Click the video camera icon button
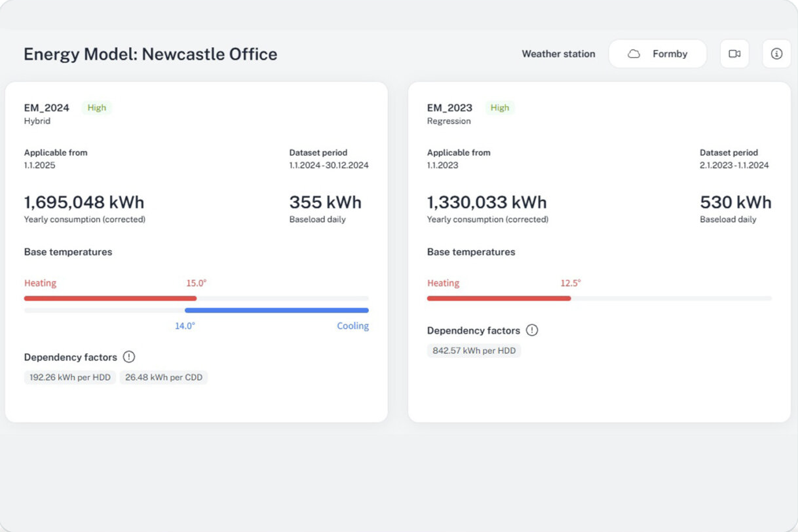Image resolution: width=798 pixels, height=532 pixels. tap(734, 54)
